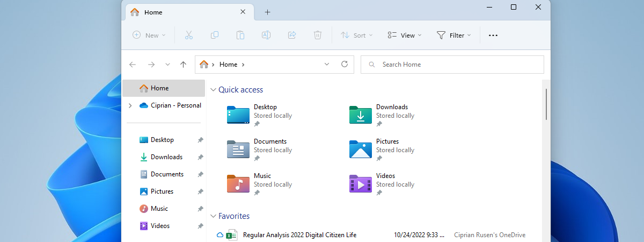Viewport: 644px width, 242px height.
Task: Refresh the Home folder view
Action: (345, 65)
